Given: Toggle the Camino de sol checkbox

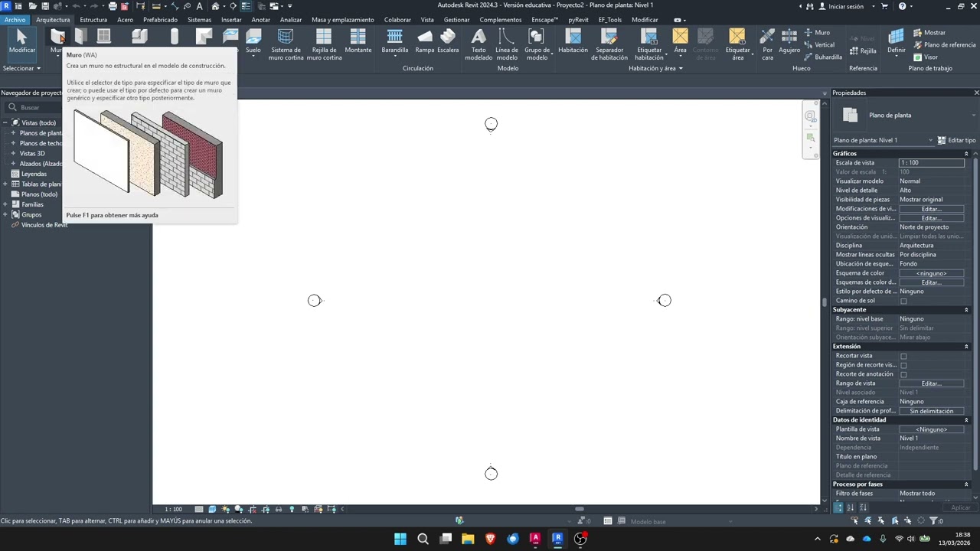Looking at the screenshot, I should (903, 301).
